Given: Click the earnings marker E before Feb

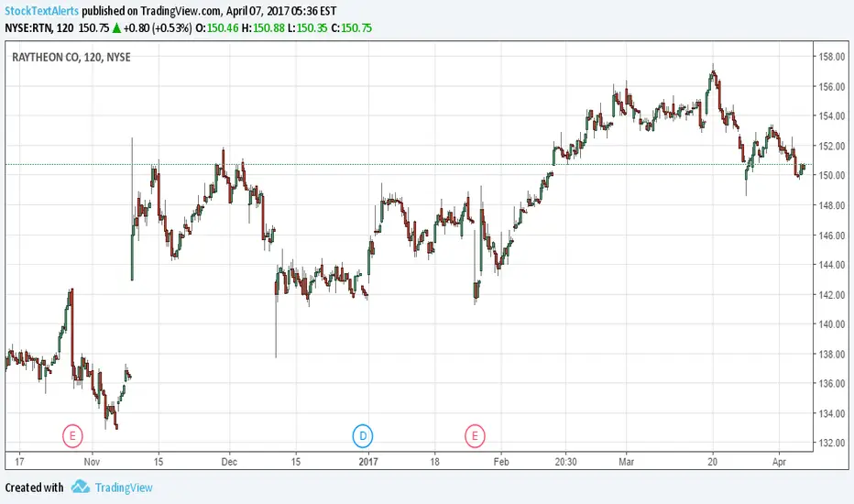Looking at the screenshot, I should pyautogui.click(x=475, y=436).
